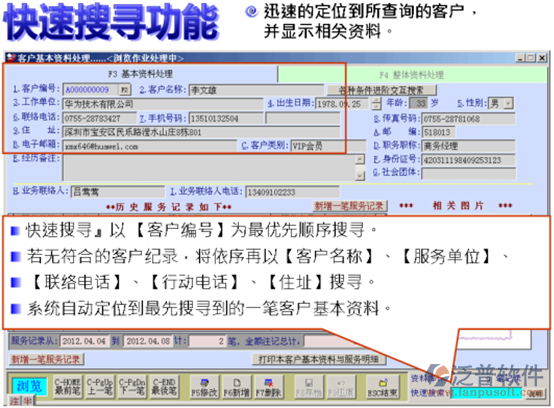Click the 出生日期 date spinner arrows
This screenshot has height=408, width=554.
click(x=376, y=104)
